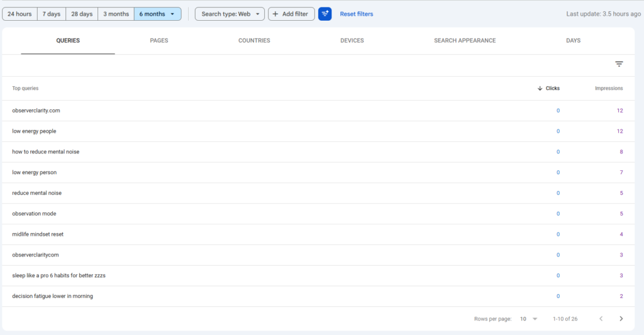The width and height of the screenshot is (644, 335).
Task: Switch to the Queries tab
Action: (68, 41)
